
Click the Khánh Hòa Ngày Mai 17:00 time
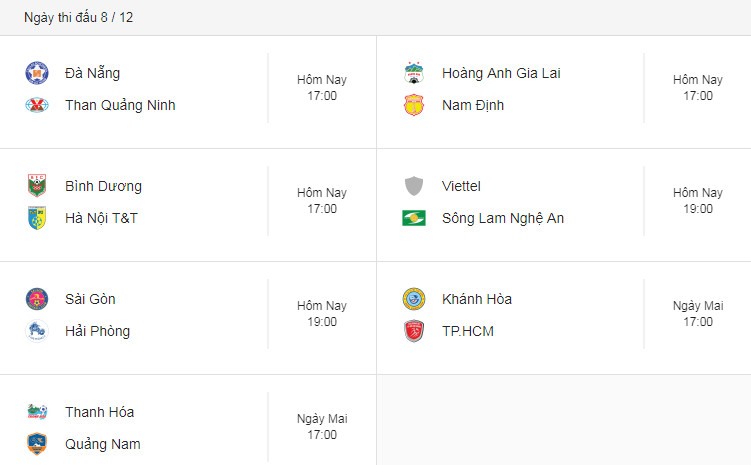tap(698, 314)
